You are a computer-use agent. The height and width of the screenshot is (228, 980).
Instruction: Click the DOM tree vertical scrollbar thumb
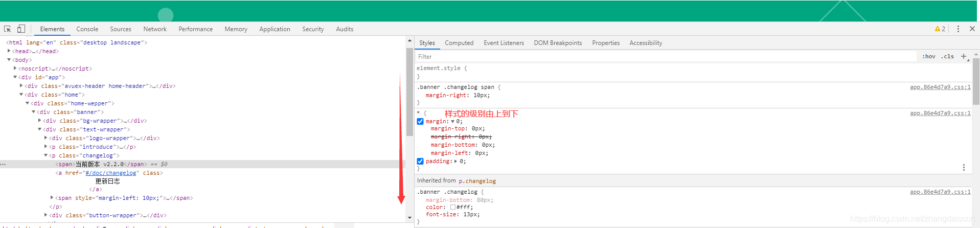(x=409, y=92)
